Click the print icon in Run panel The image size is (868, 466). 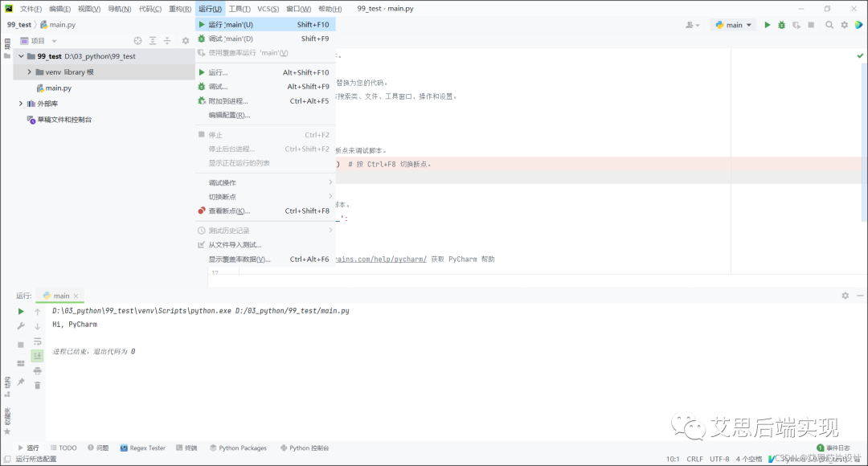coord(37,370)
